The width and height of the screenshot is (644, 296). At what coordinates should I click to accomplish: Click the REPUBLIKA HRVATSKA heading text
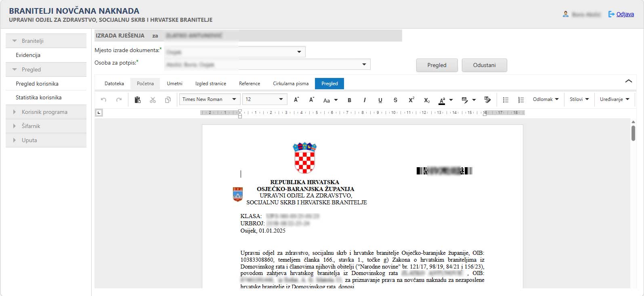[304, 182]
